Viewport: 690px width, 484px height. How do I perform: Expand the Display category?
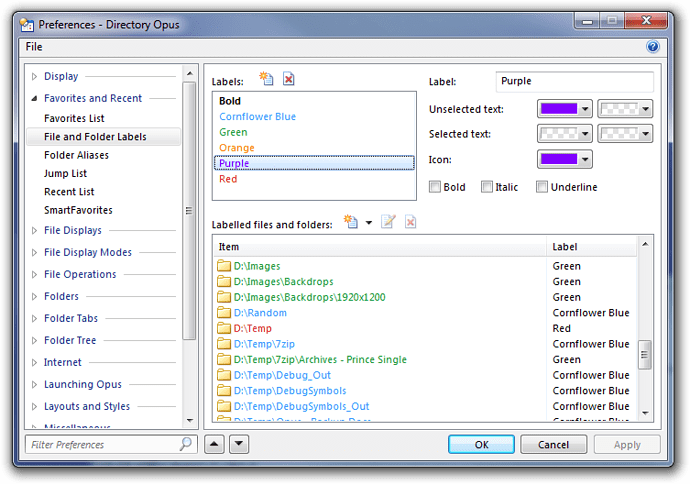click(34, 77)
